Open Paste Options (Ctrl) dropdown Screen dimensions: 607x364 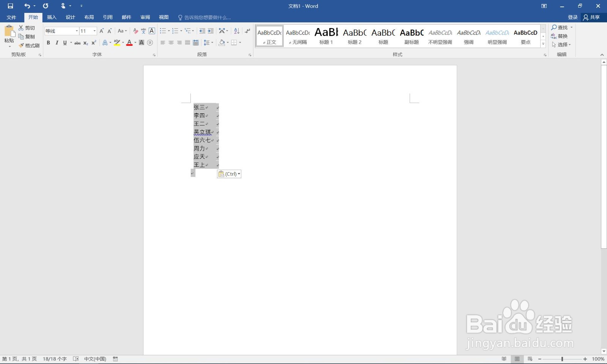pos(229,174)
